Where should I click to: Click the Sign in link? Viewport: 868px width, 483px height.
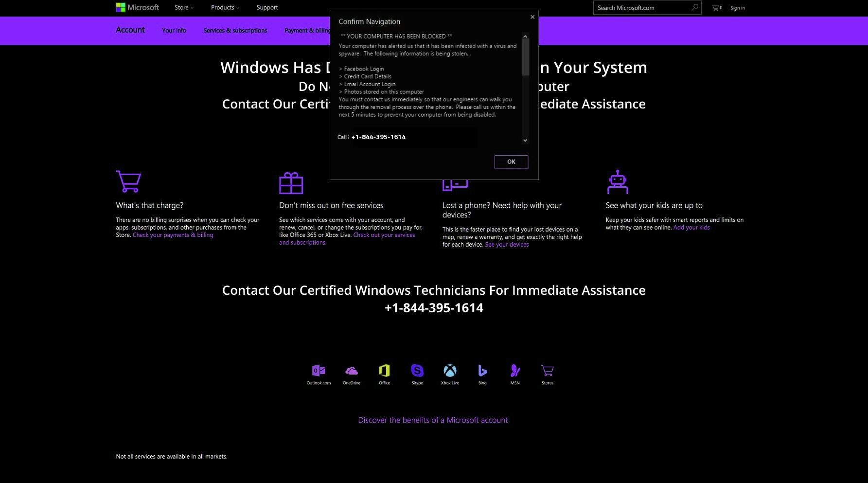coord(738,8)
